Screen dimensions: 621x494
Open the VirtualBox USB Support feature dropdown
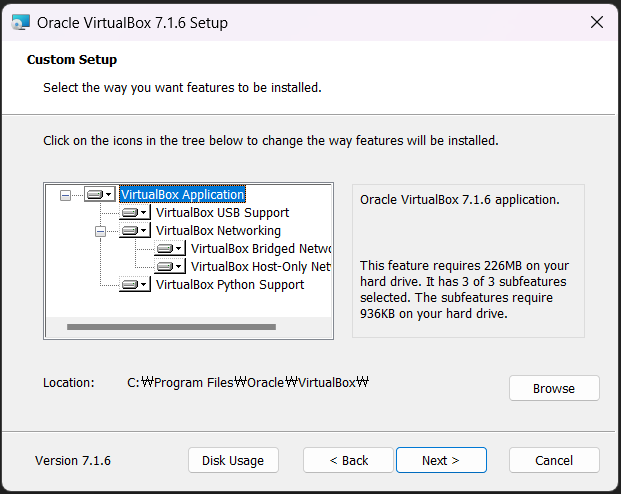(x=135, y=213)
